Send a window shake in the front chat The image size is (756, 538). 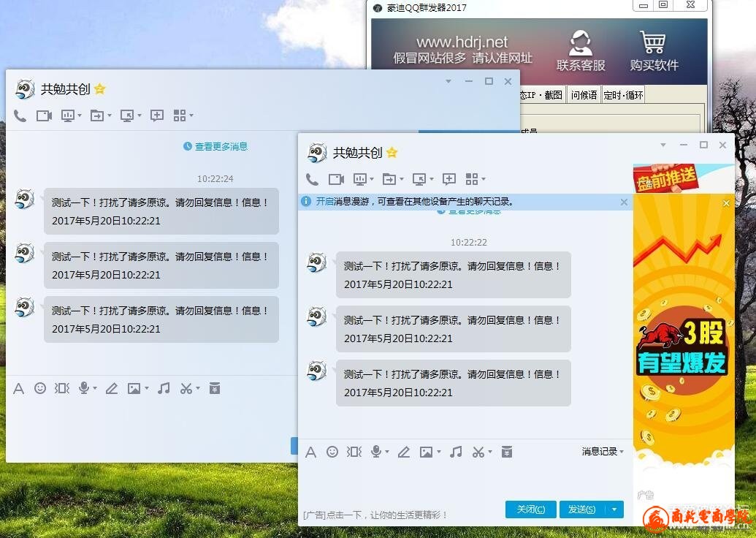pos(354,452)
